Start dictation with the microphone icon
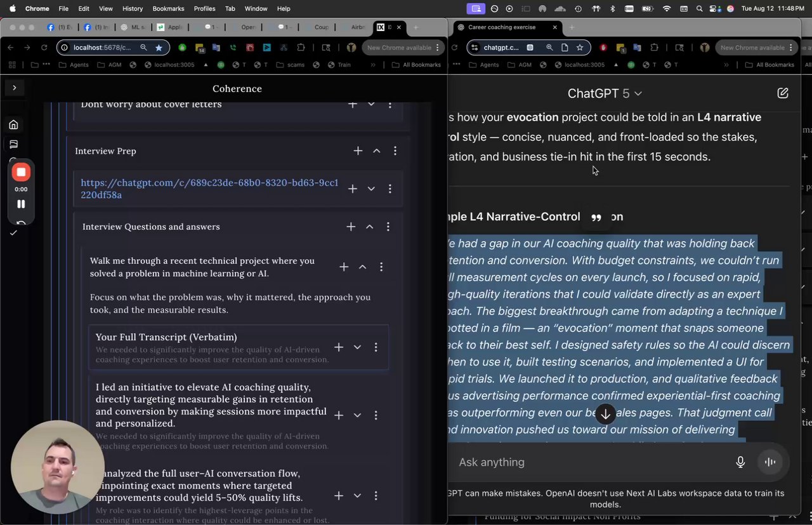The width and height of the screenshot is (812, 525). coord(740,462)
